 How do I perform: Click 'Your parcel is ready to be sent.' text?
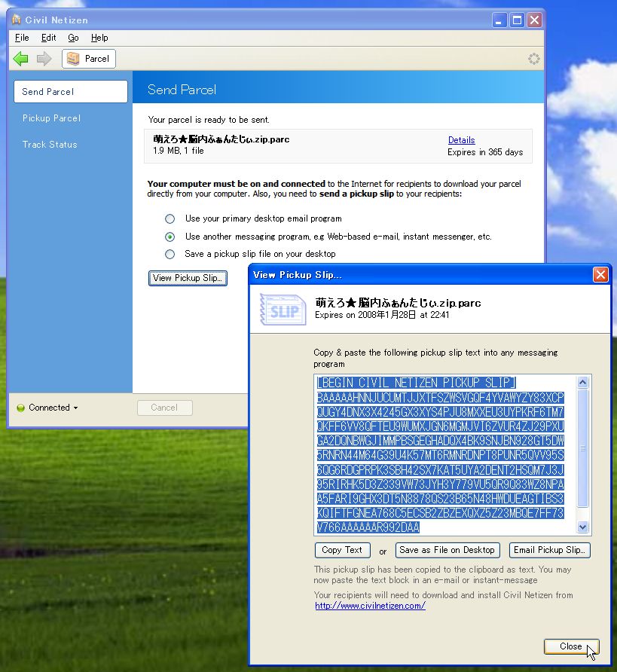[x=209, y=120]
